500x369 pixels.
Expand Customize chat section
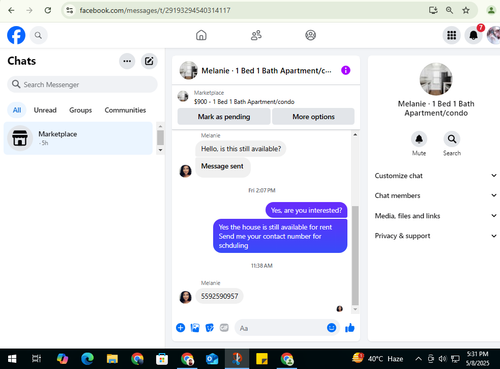pos(436,176)
